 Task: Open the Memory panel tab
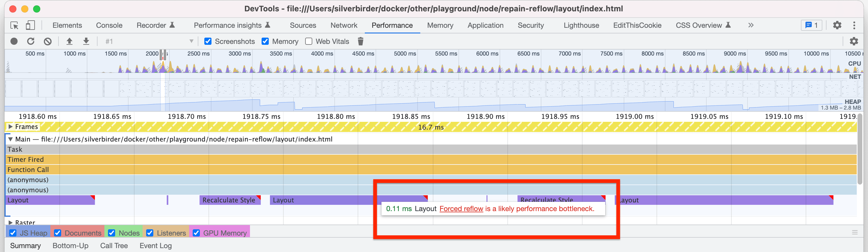(440, 25)
